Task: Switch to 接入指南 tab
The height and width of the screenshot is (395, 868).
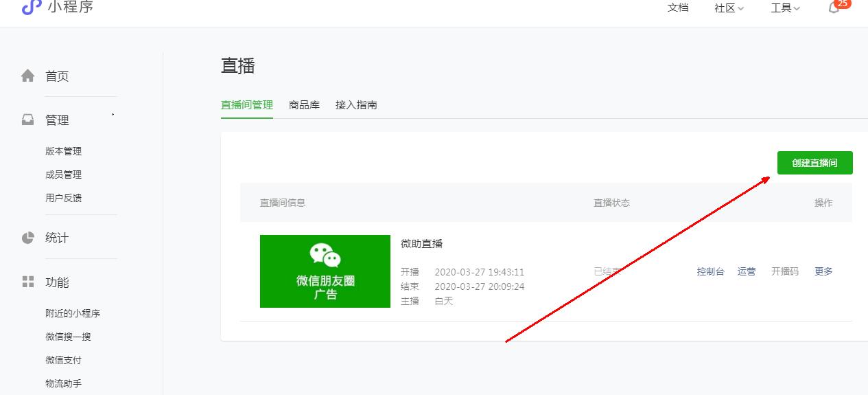Action: (x=356, y=105)
